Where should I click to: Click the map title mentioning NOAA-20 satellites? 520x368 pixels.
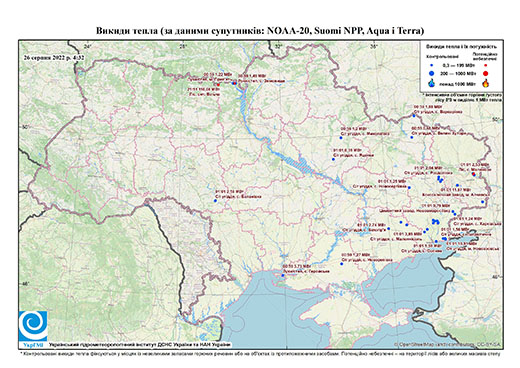pyautogui.click(x=260, y=31)
